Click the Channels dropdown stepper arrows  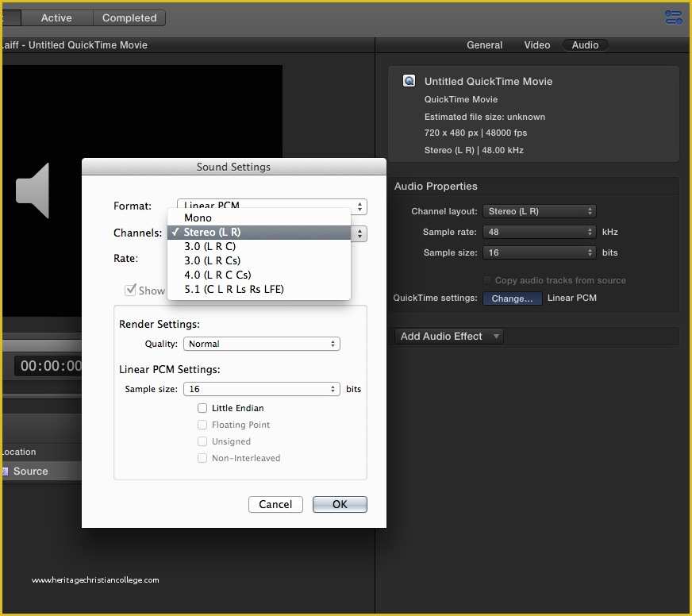click(359, 233)
